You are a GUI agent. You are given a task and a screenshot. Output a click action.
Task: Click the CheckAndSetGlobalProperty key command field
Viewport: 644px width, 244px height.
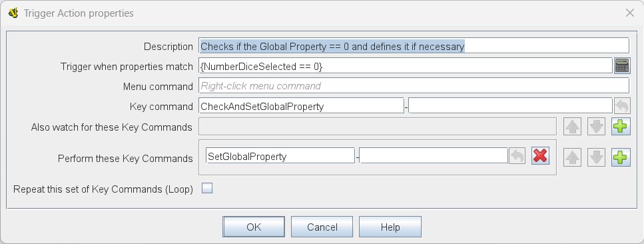(301, 106)
